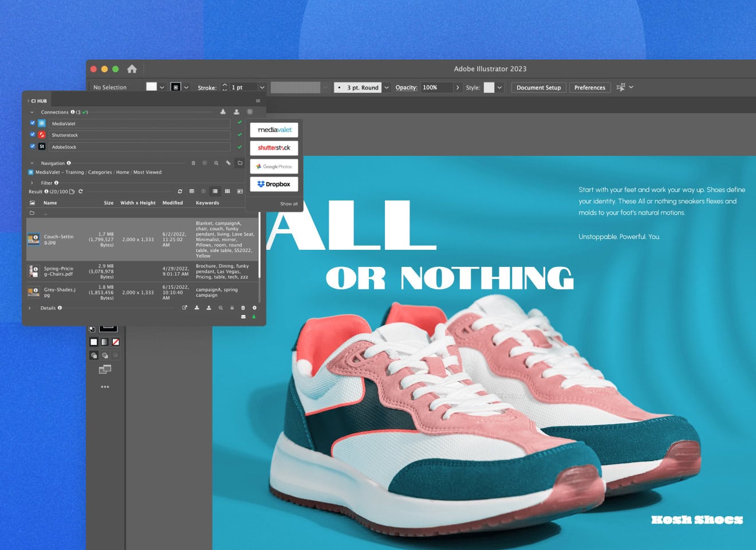Disable the AdobeStock connection checkbox
This screenshot has height=550, width=756.
33,147
